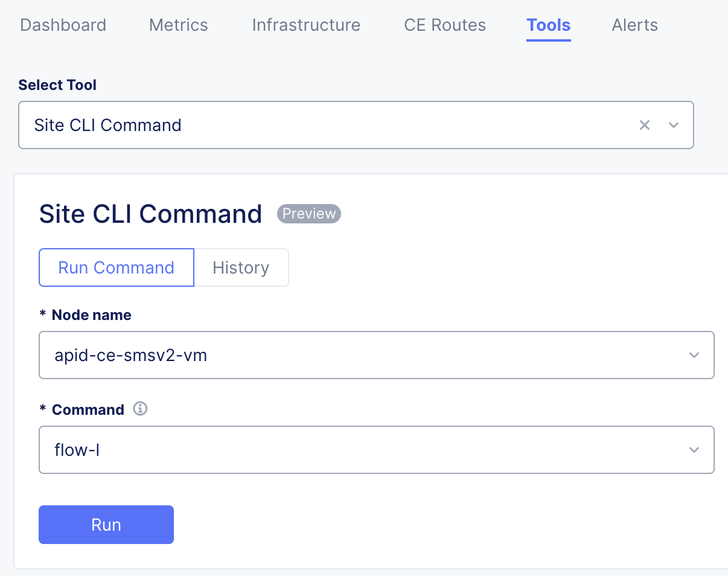Go to the Infrastructure tab
This screenshot has height=576, width=728.
(305, 25)
